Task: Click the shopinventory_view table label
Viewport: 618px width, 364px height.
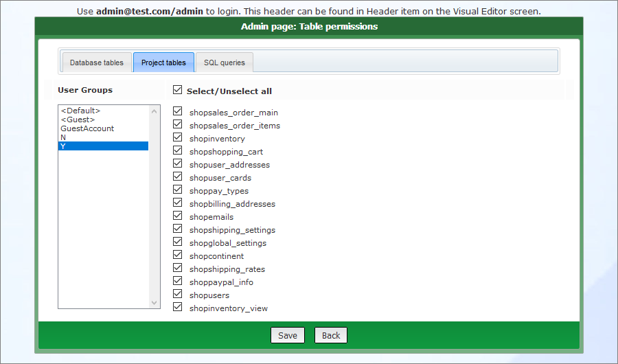Action: pyautogui.click(x=229, y=308)
